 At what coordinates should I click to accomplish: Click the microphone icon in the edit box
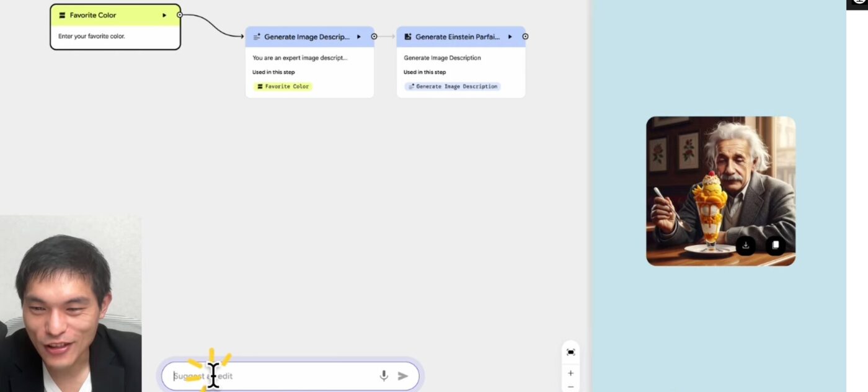384,376
